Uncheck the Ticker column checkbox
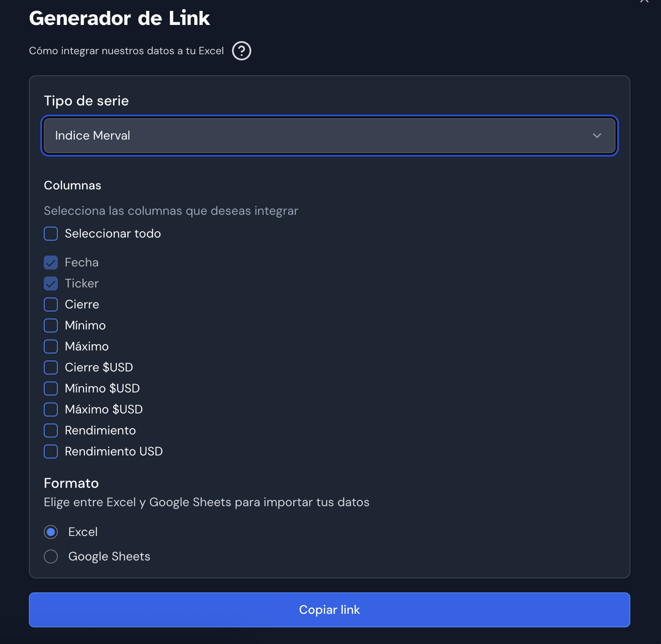 51,283
